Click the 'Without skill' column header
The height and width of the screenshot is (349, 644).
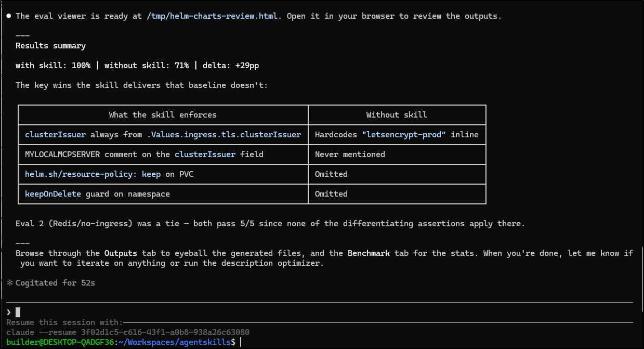(x=397, y=115)
